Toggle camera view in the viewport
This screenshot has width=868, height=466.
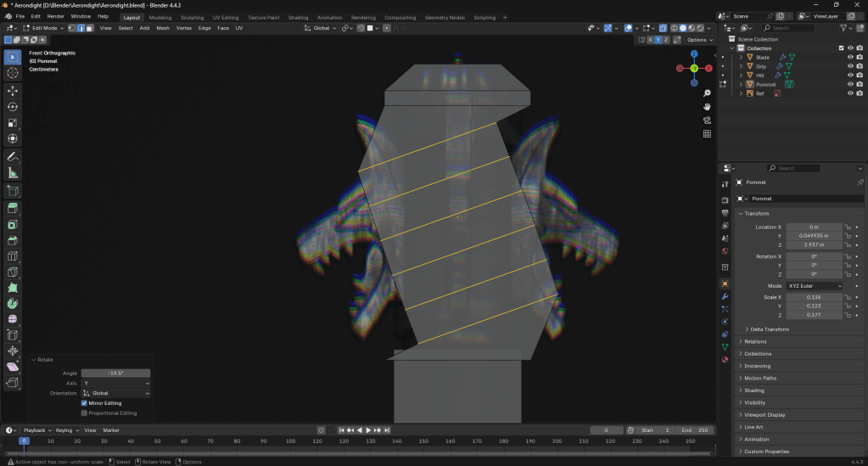click(707, 120)
